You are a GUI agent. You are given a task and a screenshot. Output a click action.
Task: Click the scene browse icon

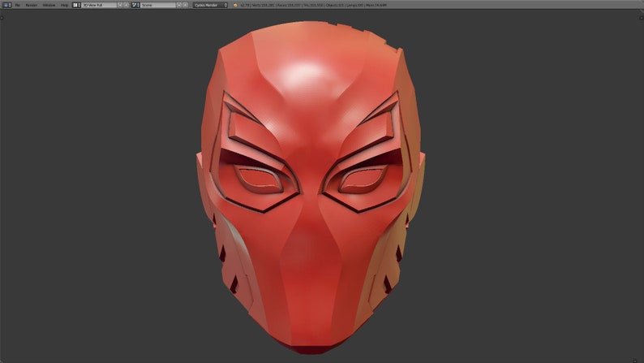(135, 5)
